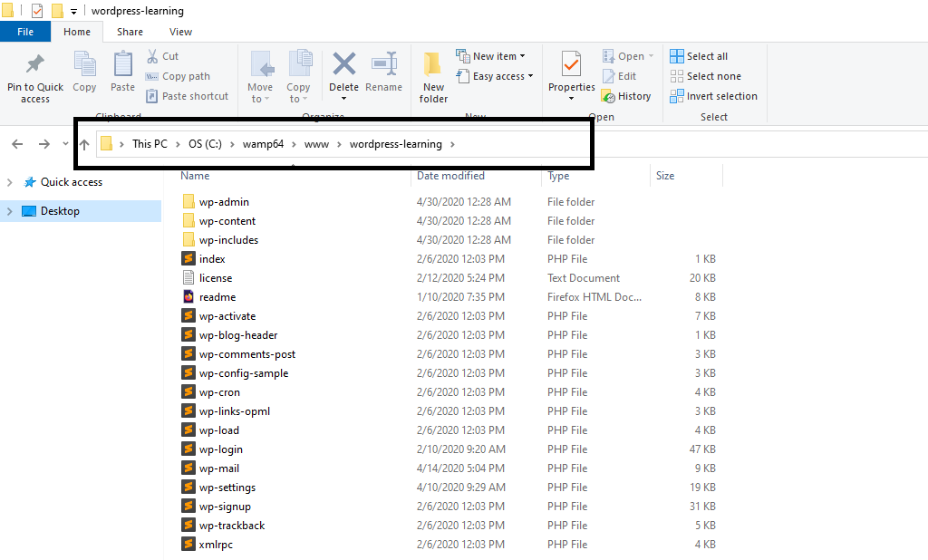Select the wp-load file
Screen dimensions: 928x560
(x=219, y=430)
